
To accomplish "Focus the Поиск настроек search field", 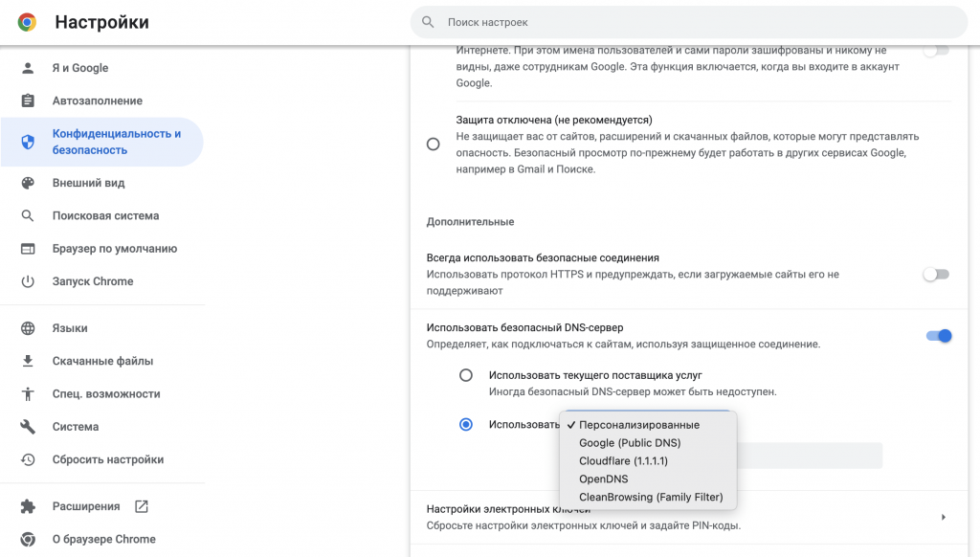I will point(689,22).
